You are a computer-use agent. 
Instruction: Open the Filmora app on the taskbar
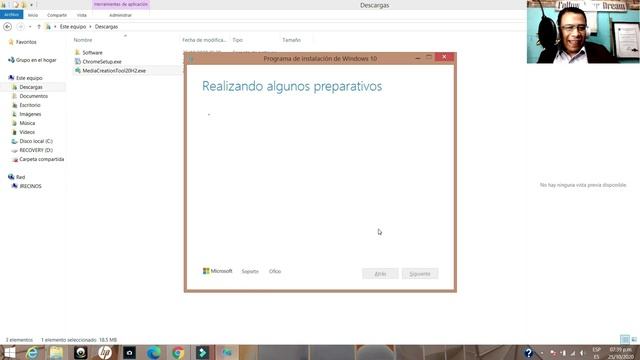click(x=202, y=353)
